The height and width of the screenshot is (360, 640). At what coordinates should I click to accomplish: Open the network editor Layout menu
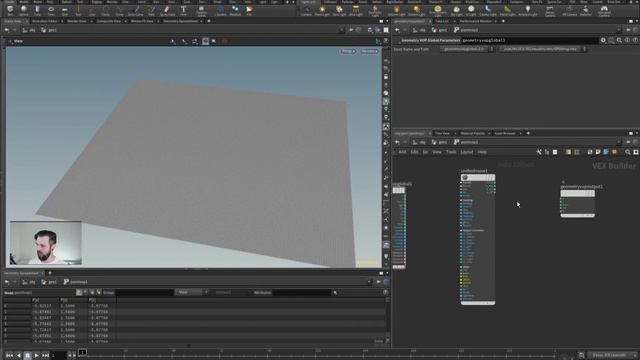[x=467, y=152]
